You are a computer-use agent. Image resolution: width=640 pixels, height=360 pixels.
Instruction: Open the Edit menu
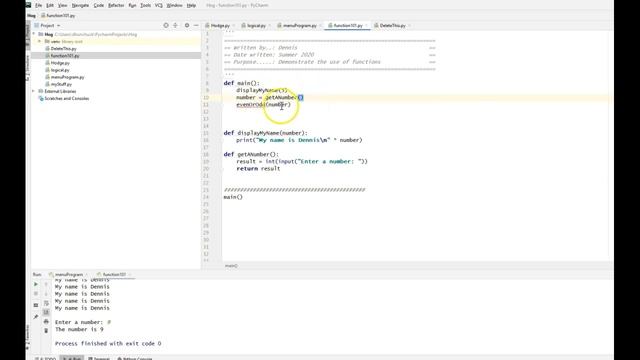pyautogui.click(x=50, y=5)
